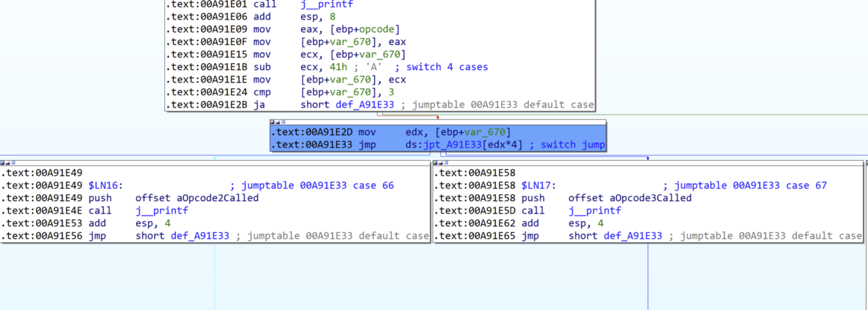Click rightmost title icon on switch jump block
This screenshot has height=310, width=868.
coord(283,122)
